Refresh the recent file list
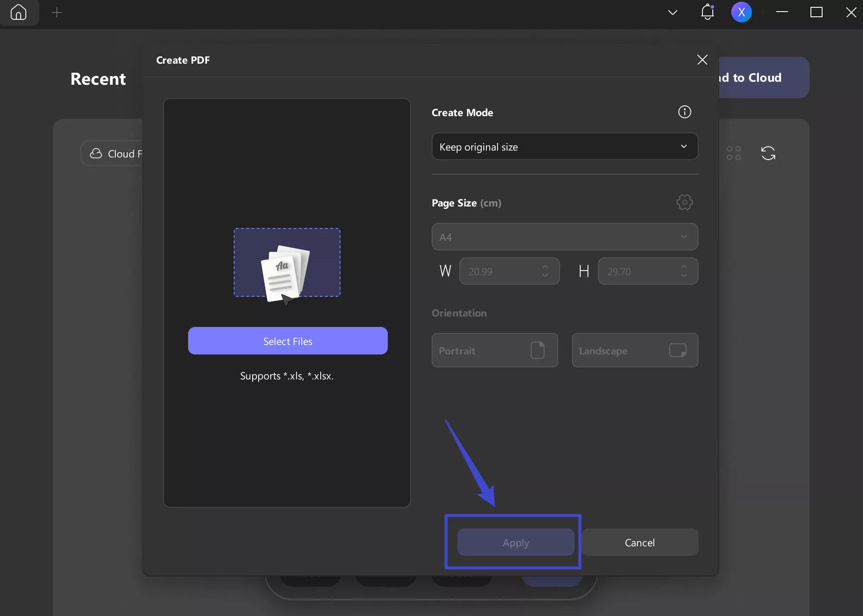This screenshot has width=863, height=616. [x=768, y=153]
